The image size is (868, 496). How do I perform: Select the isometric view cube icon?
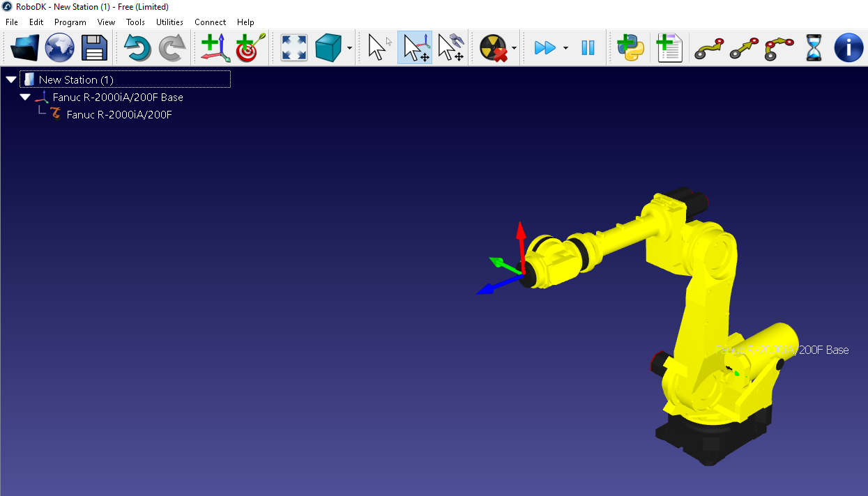pyautogui.click(x=328, y=48)
